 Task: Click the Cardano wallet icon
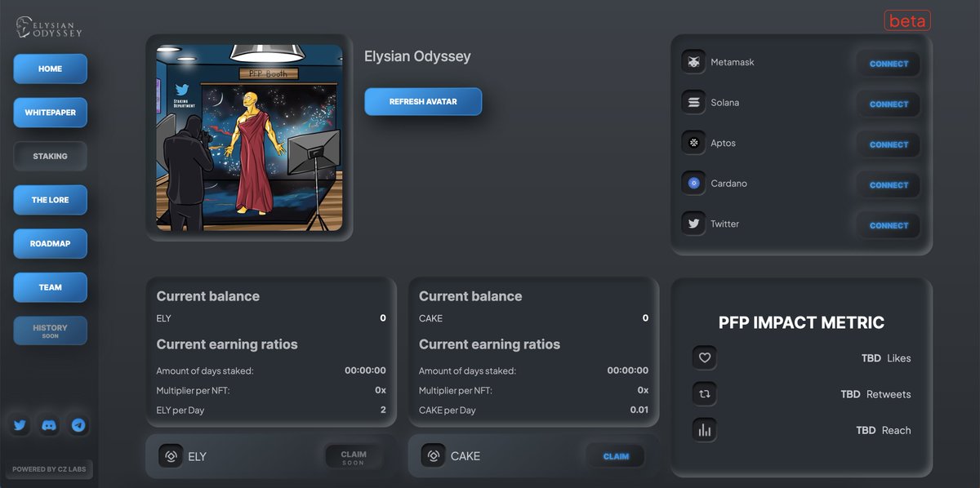click(694, 184)
